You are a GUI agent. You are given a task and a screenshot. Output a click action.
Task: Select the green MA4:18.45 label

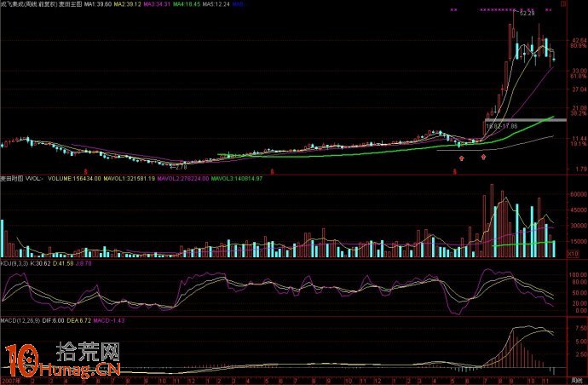coord(187,4)
